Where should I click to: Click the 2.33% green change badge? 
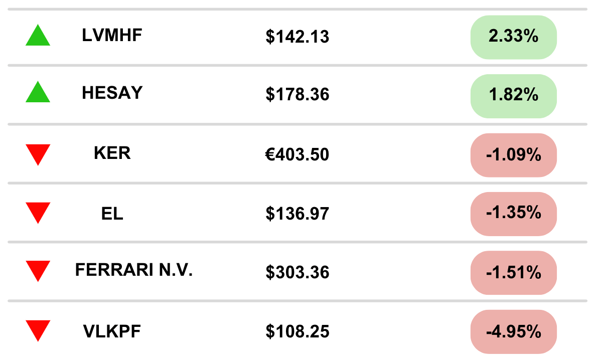click(513, 37)
